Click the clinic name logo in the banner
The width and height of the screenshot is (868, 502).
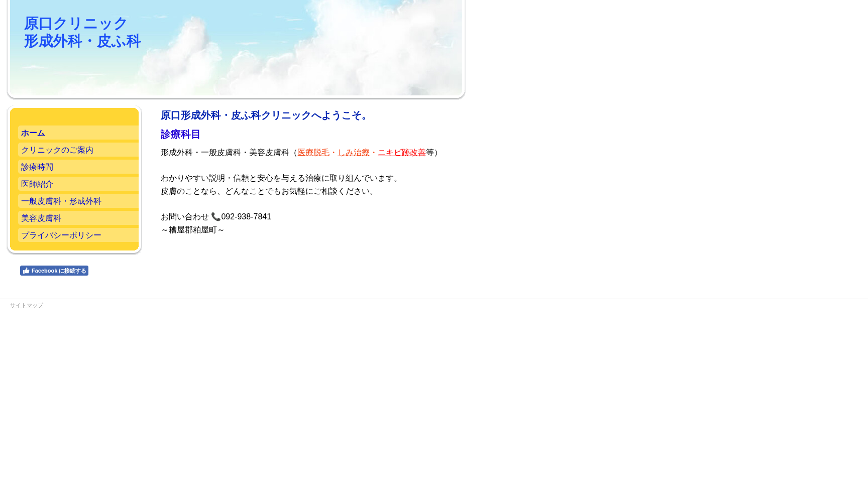[82, 32]
